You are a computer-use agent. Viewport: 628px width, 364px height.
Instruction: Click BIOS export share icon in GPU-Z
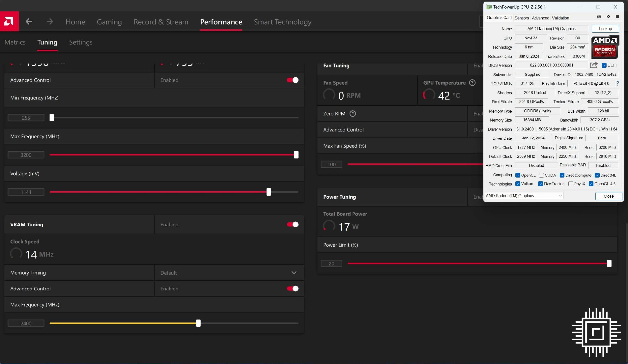594,65
